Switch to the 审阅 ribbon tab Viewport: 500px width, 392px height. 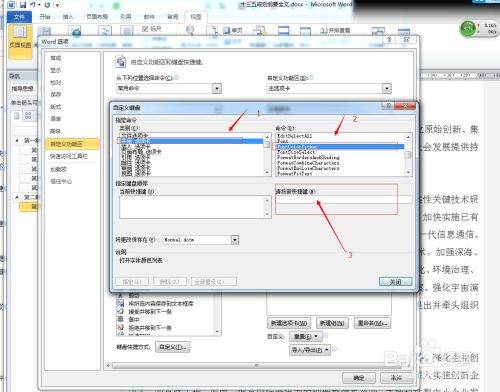pyautogui.click(x=172, y=17)
